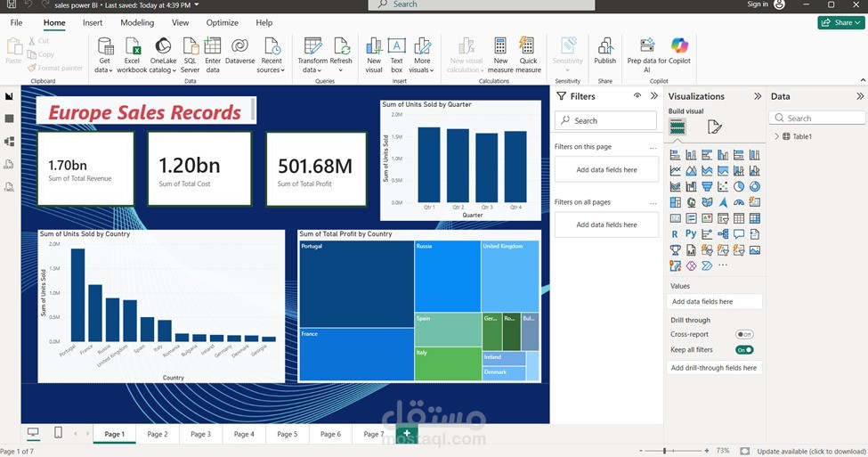Collapse the Data pane

860,96
